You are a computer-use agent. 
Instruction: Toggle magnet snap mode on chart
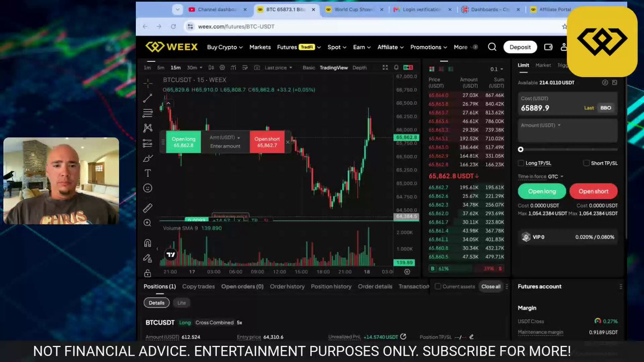(148, 243)
